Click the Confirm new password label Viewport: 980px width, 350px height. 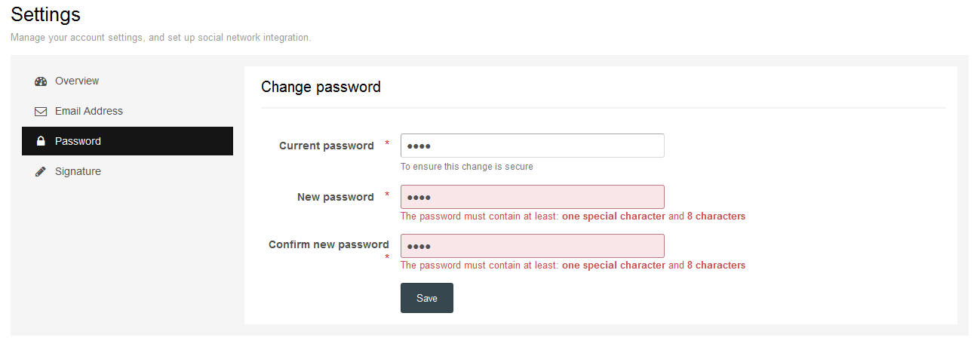click(x=329, y=244)
